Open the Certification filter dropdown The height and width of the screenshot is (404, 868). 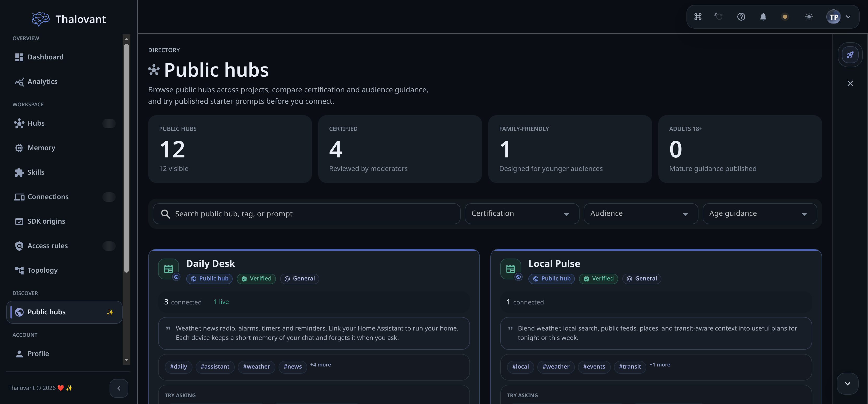[522, 214]
